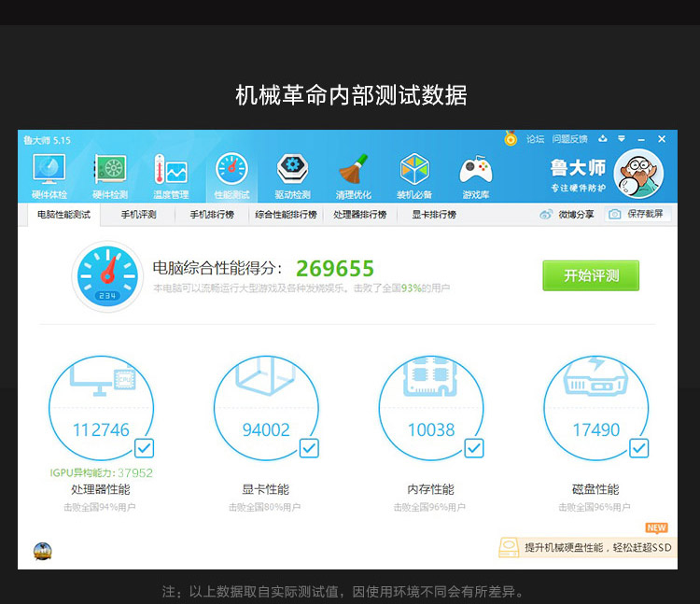Click the gold medal icon in title bar
The width and height of the screenshot is (700, 604).
coord(511,139)
